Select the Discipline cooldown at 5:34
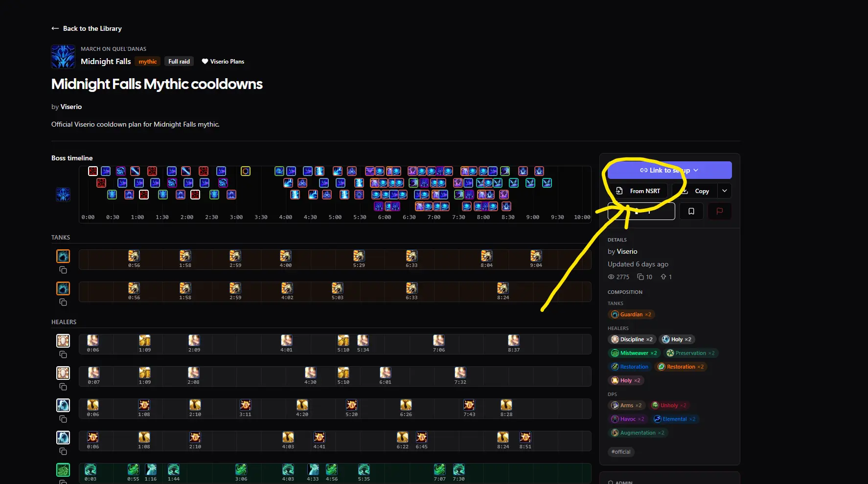 [363, 341]
